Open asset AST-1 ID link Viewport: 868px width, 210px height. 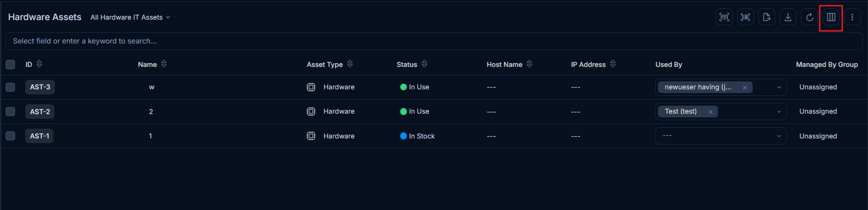pyautogui.click(x=39, y=136)
